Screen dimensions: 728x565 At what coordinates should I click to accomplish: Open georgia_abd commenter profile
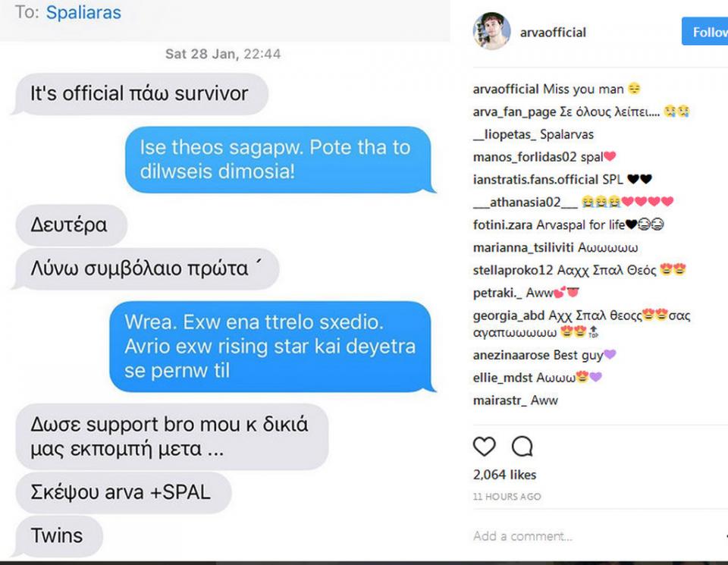pyautogui.click(x=509, y=315)
